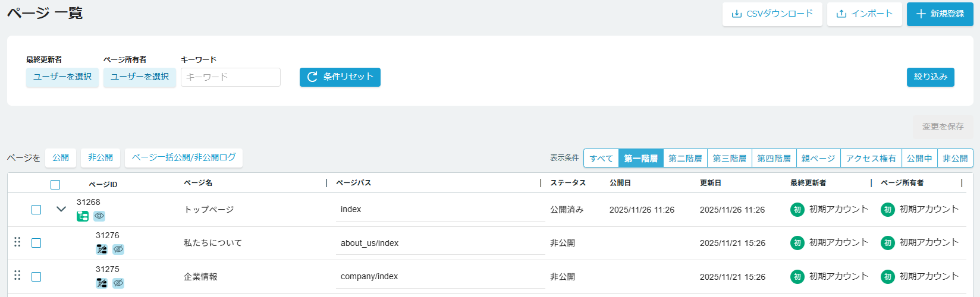Open the 最終更新者 user selector
Viewport: 980px width, 297px height.
62,77
